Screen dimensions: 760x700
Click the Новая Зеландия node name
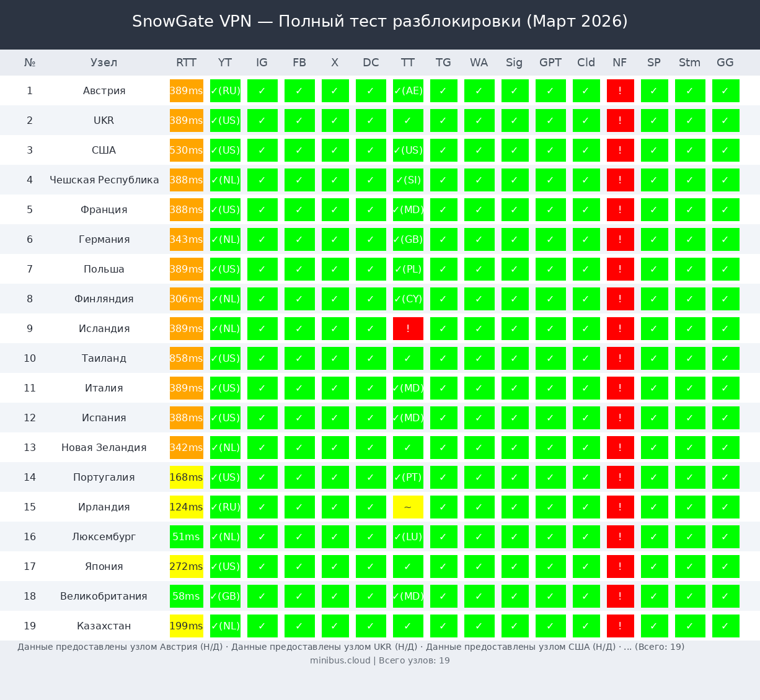[104, 448]
